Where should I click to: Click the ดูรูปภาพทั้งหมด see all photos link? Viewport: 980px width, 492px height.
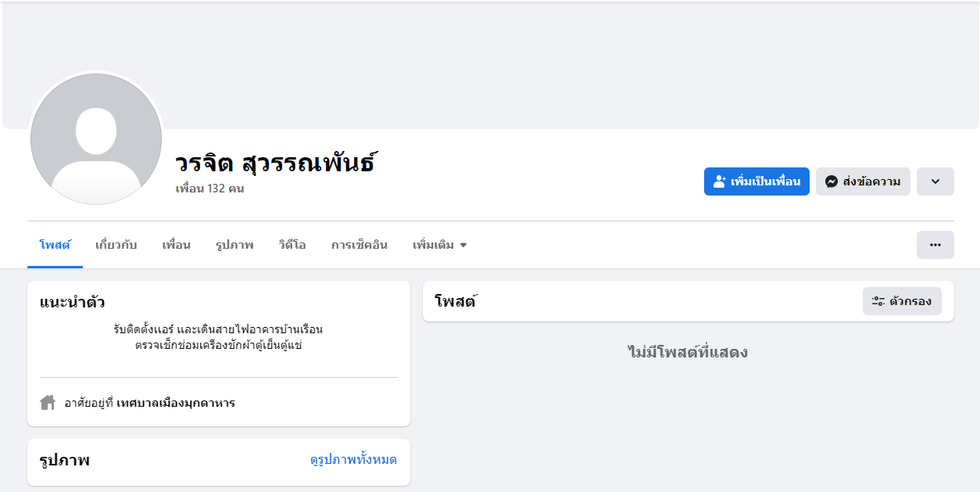(353, 460)
